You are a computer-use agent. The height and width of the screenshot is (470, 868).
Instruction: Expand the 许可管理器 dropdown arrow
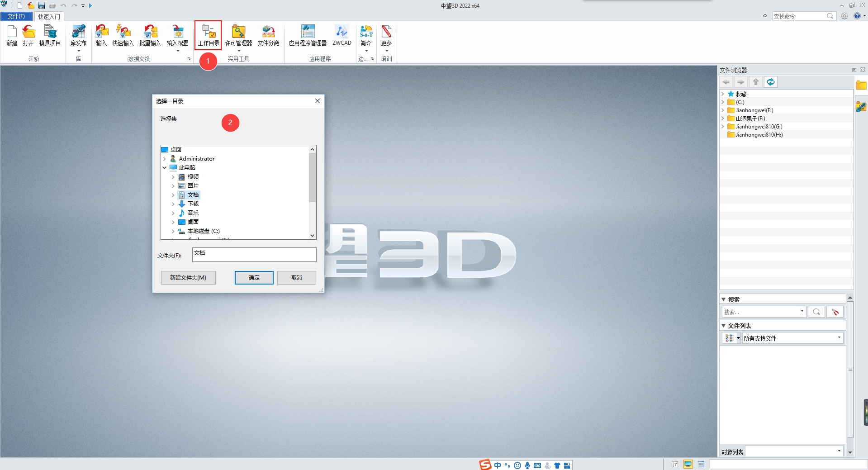click(238, 51)
